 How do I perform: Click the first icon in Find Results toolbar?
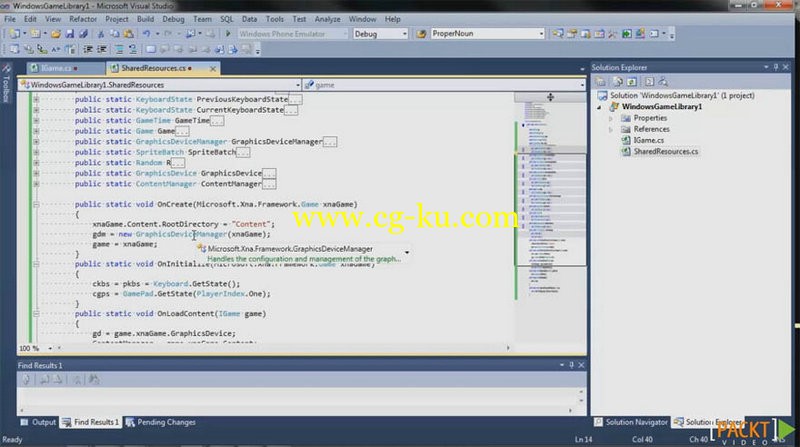coord(27,379)
